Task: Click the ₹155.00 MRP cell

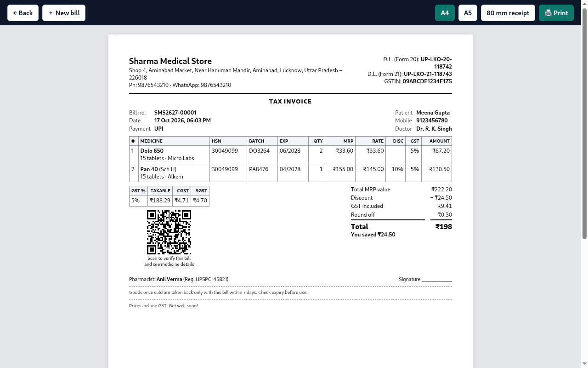Action: [x=340, y=173]
